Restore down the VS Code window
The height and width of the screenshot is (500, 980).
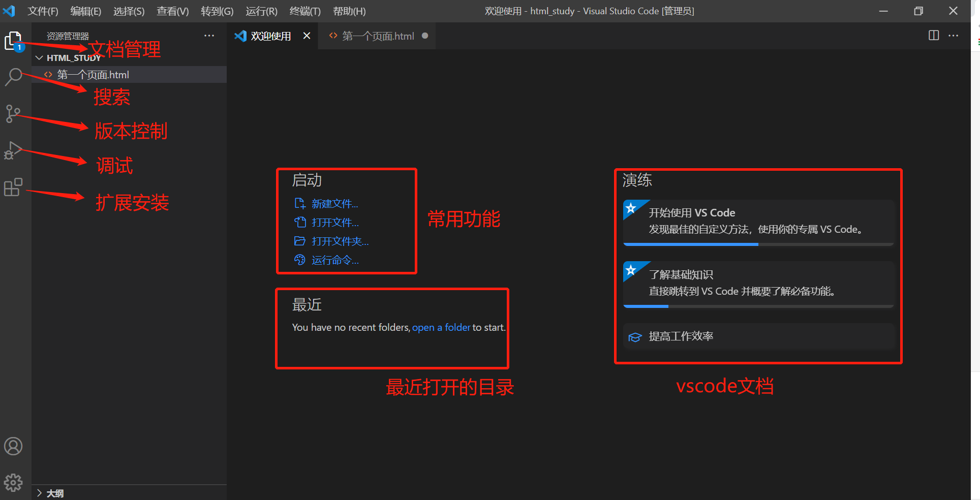918,11
